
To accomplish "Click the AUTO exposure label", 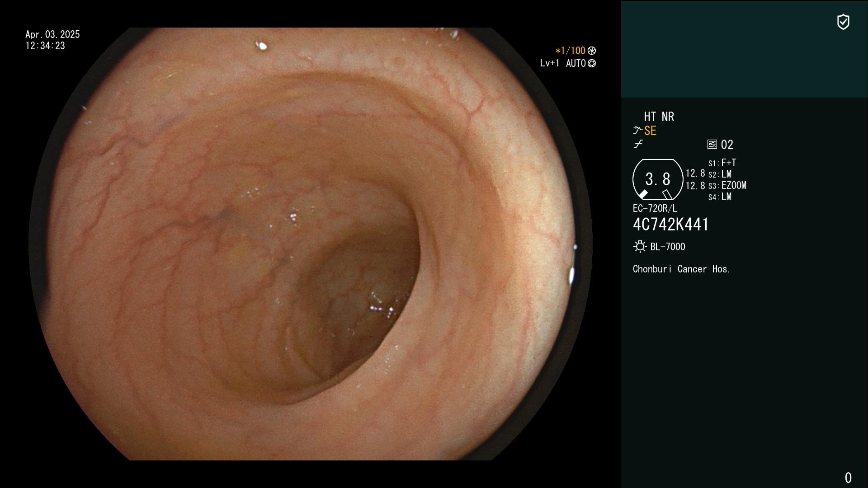I will [x=576, y=63].
